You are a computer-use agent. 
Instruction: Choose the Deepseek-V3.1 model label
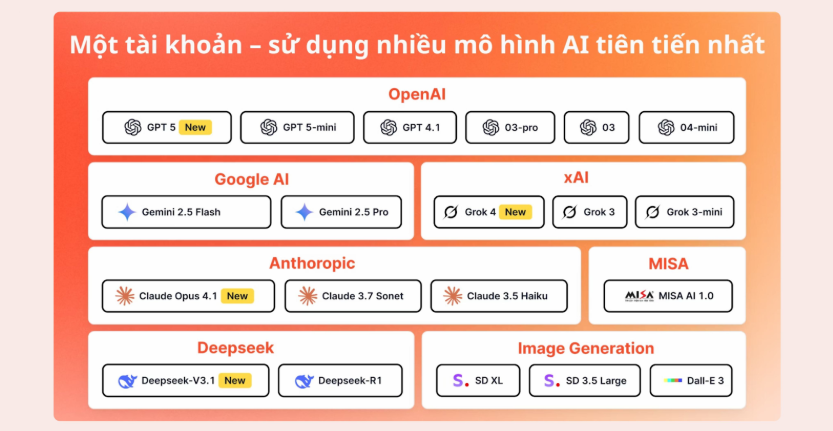(x=178, y=381)
